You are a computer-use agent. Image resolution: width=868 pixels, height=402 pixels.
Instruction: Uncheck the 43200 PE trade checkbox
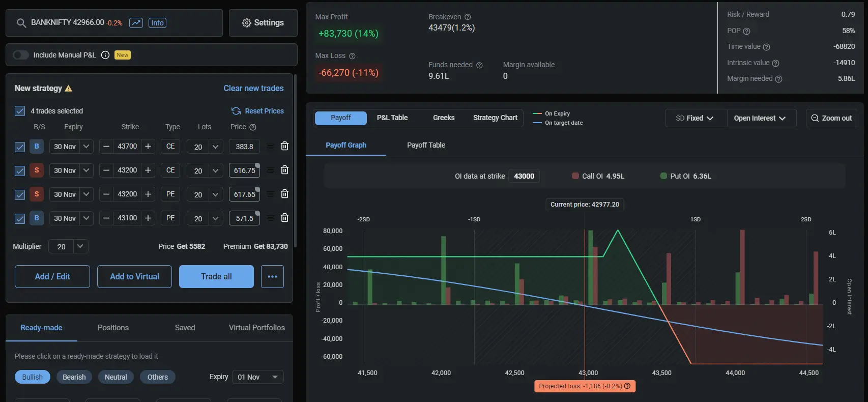[x=20, y=195]
